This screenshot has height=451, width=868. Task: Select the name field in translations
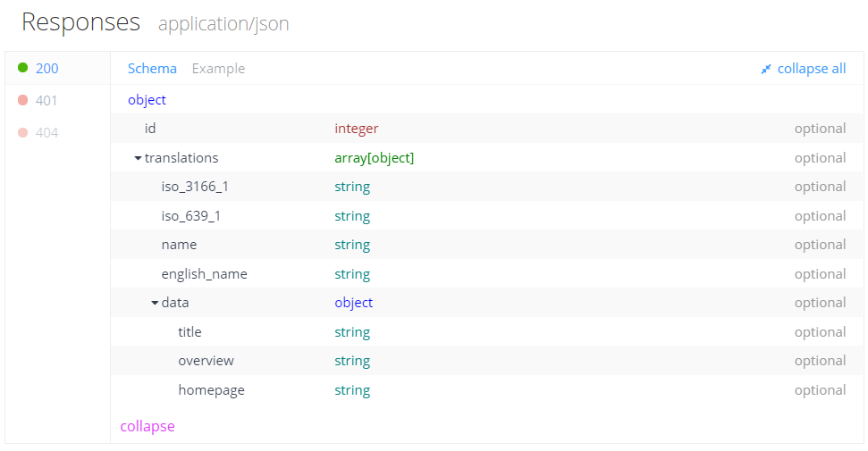click(x=179, y=245)
